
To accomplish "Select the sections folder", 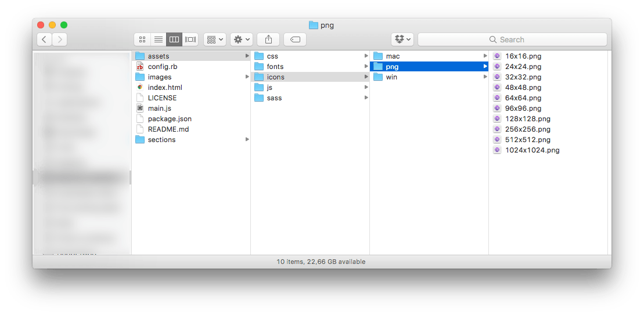I will click(x=192, y=139).
